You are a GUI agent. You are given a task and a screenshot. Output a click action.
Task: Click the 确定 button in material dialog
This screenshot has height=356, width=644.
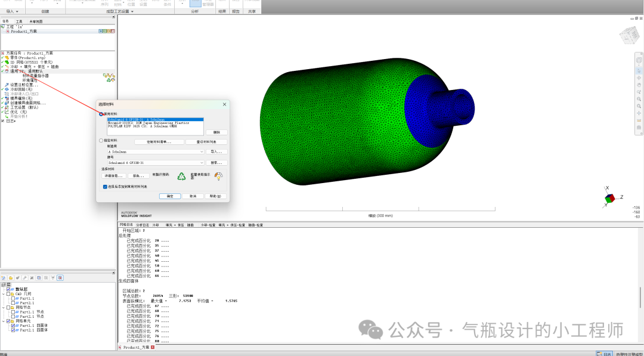click(170, 196)
